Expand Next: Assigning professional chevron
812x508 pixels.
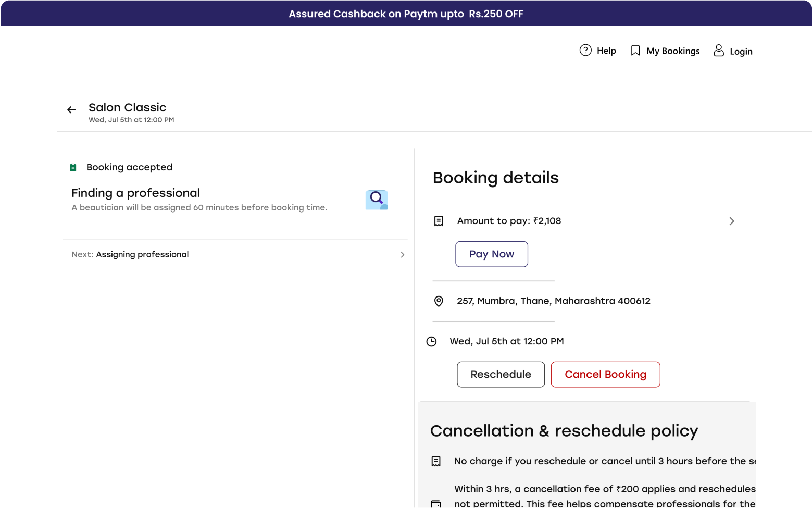[402, 255]
